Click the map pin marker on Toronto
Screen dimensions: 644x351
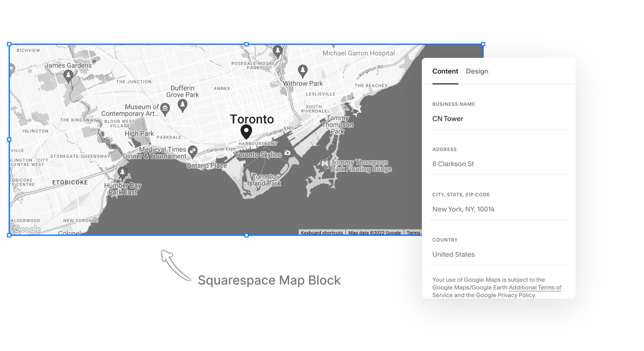click(x=246, y=131)
